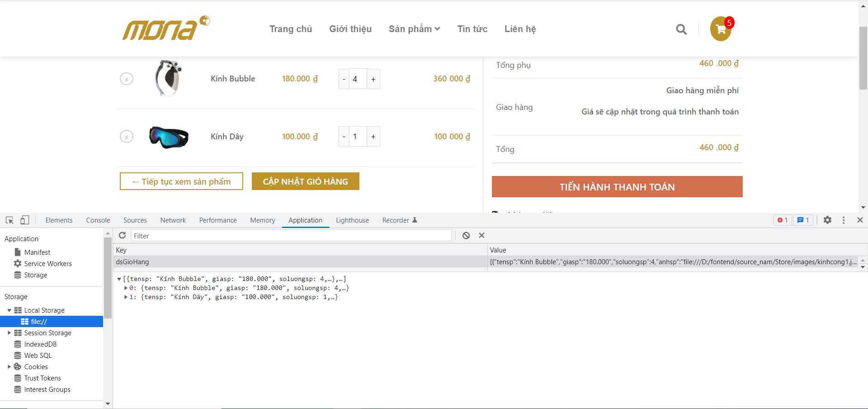Click Tiếp tục xem sản phẩm button

pyautogui.click(x=181, y=181)
